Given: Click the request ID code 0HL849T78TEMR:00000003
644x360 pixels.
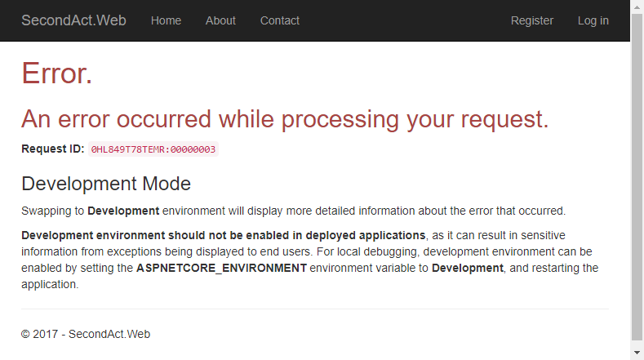Looking at the screenshot, I should click(153, 149).
